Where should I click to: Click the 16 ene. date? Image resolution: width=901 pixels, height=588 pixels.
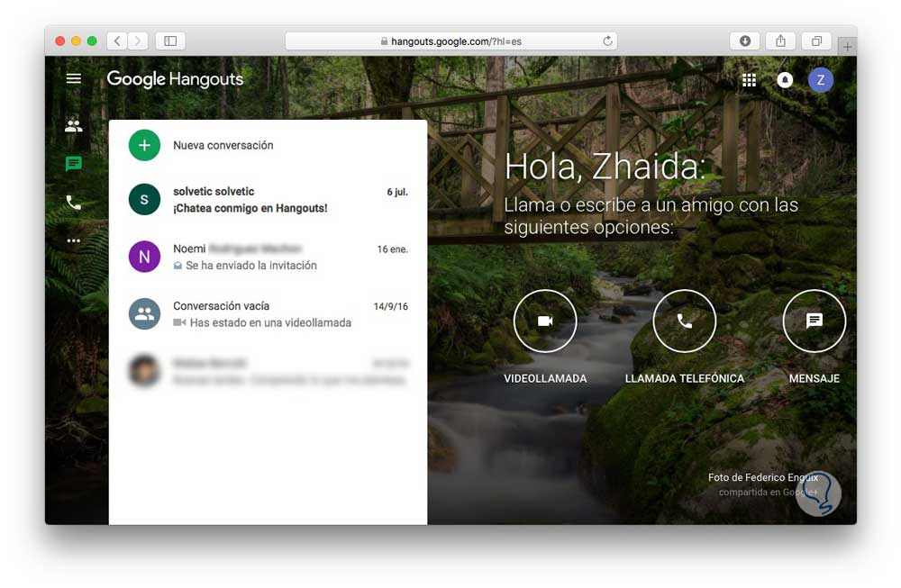pyautogui.click(x=393, y=249)
